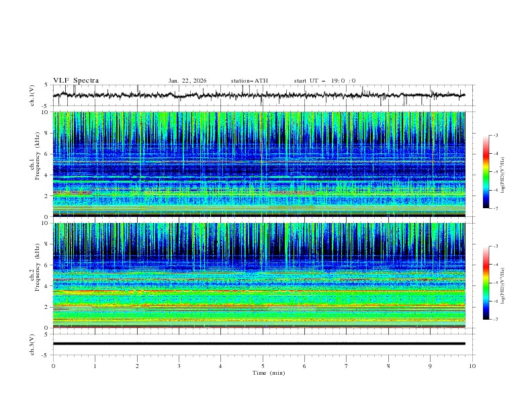Click time axis tick label "6"
Screen dimensions: 532x411
(304, 366)
